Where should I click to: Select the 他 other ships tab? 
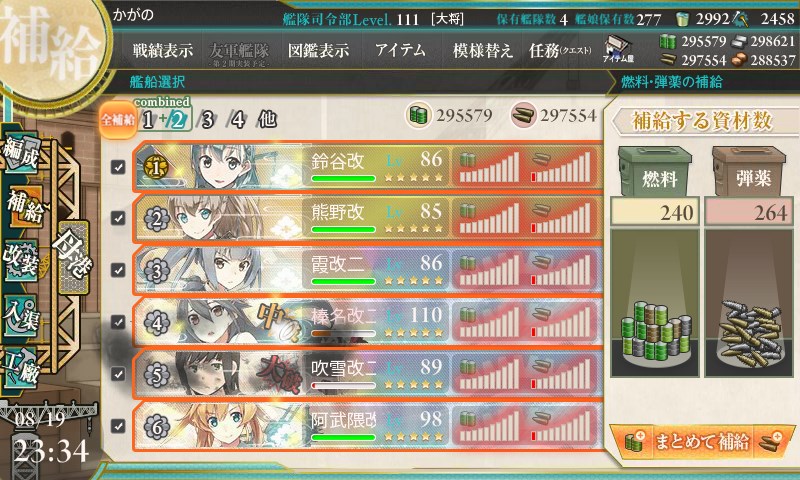click(x=267, y=120)
